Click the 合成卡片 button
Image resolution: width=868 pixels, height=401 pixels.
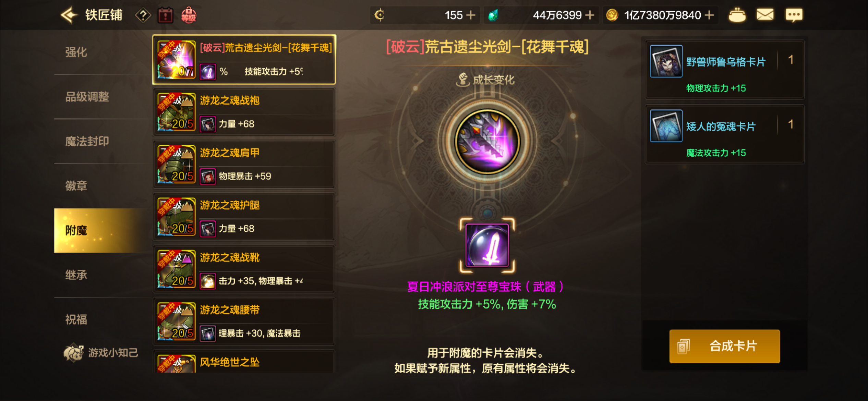click(724, 346)
